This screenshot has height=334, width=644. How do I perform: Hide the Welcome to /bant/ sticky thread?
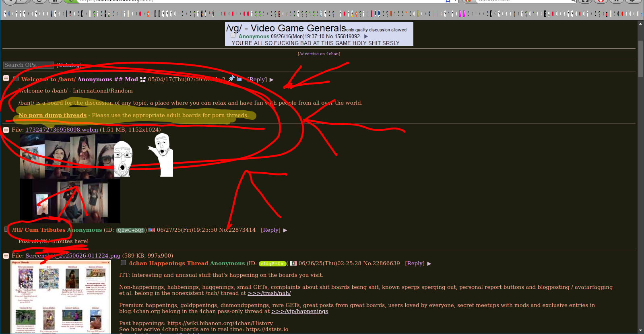pyautogui.click(x=6, y=78)
